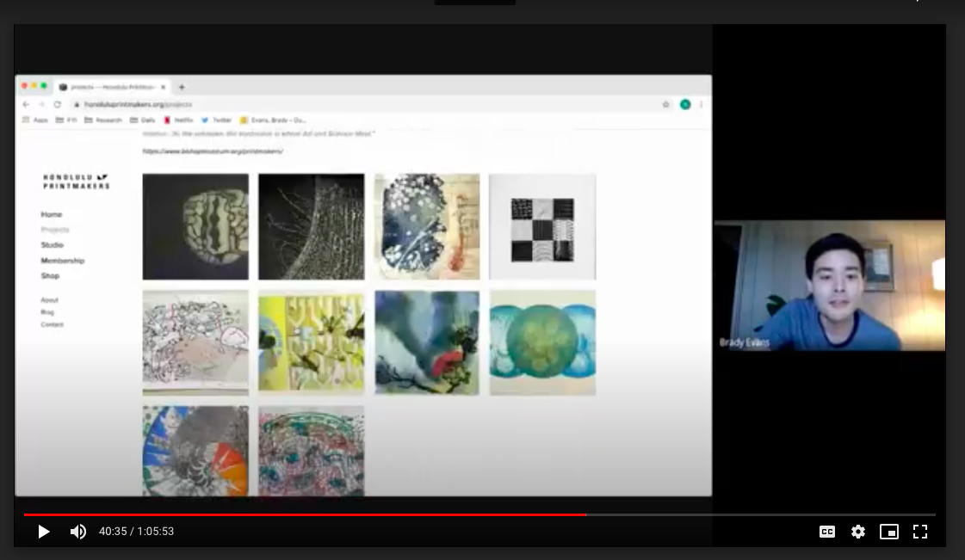Open the red and teal patterned print
Screen dimensions: 965x560
[312, 451]
